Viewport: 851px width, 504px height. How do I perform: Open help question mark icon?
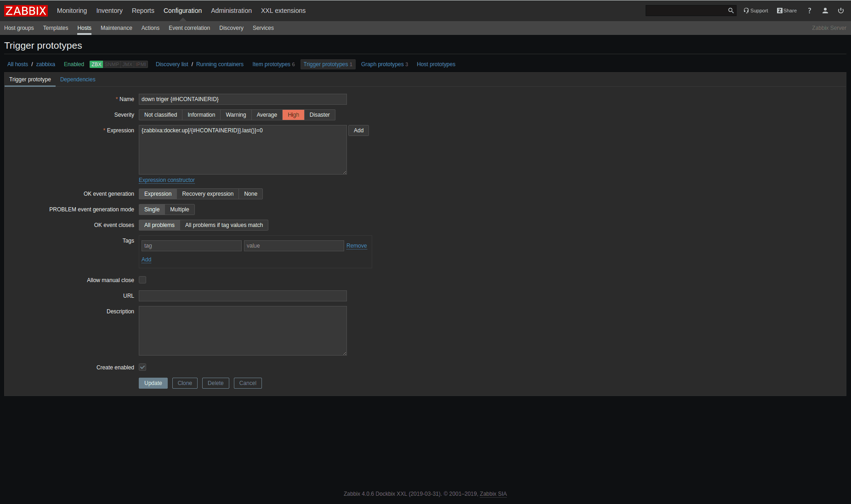pos(809,11)
